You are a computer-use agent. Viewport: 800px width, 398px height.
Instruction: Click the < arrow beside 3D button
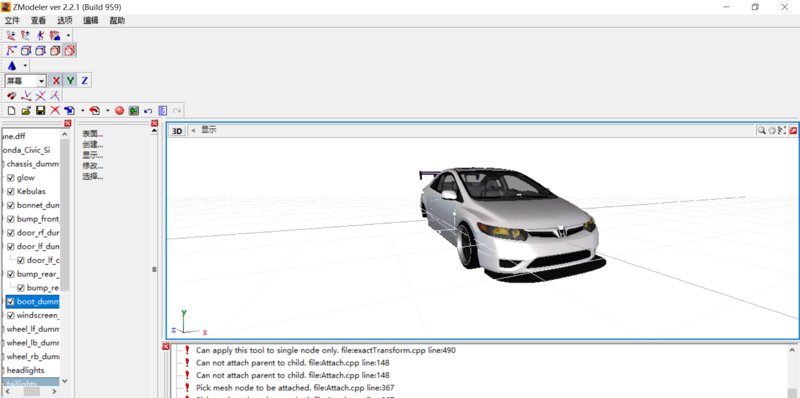(193, 131)
